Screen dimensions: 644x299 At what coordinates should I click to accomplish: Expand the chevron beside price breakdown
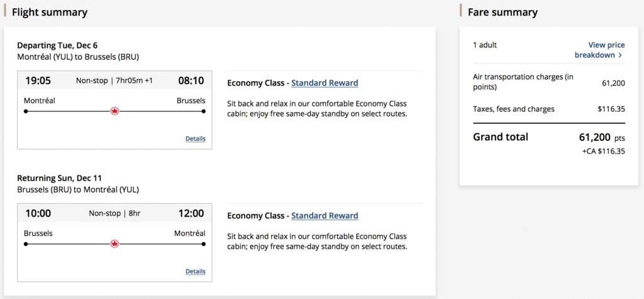pyautogui.click(x=620, y=55)
